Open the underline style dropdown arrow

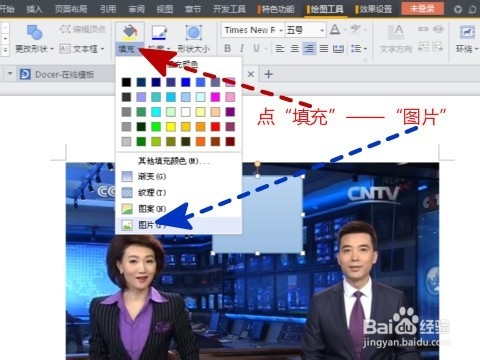tap(266, 49)
